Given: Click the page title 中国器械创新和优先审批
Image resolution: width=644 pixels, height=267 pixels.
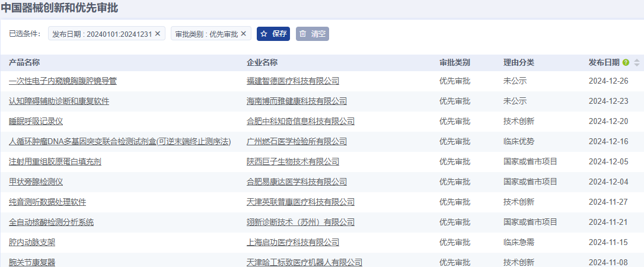Looking at the screenshot, I should click(59, 8).
